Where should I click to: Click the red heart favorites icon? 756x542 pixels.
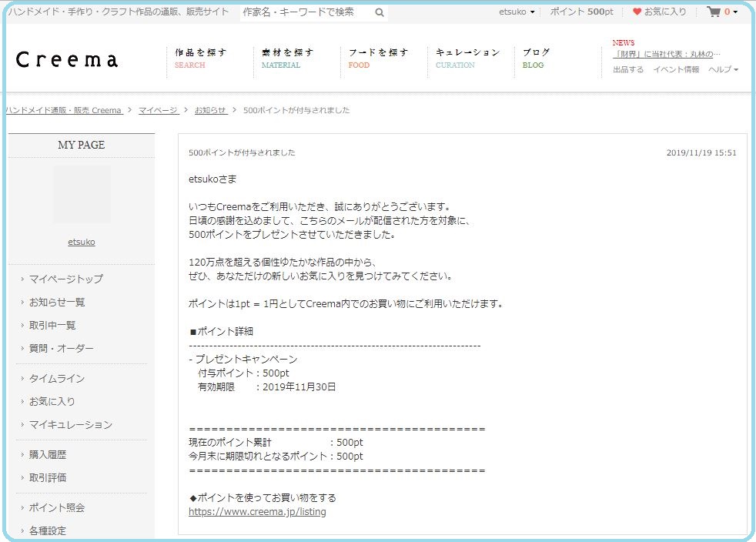pos(637,12)
